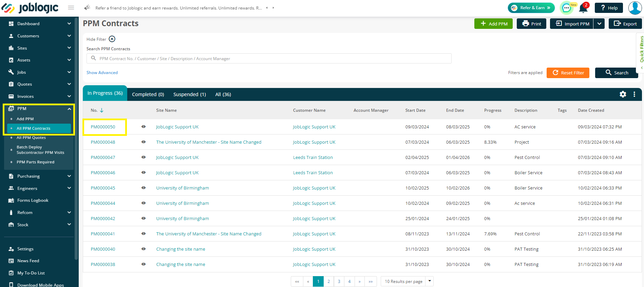This screenshot has width=644, height=287.
Task: Open Settings in the sidebar
Action: point(25,249)
